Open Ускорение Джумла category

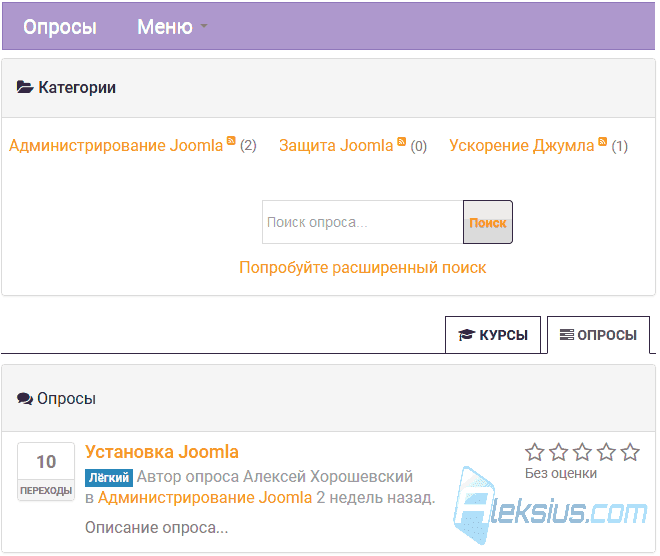pyautogui.click(x=522, y=146)
